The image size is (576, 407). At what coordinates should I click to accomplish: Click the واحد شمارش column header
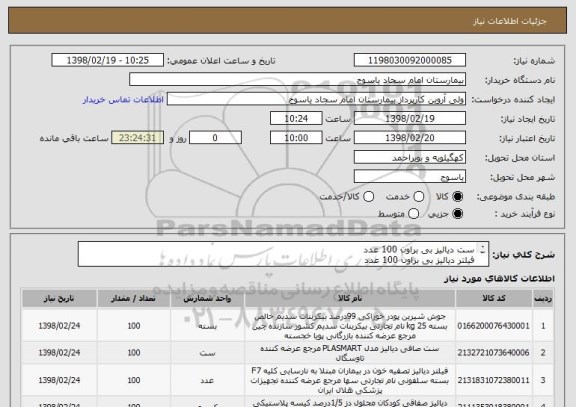click(207, 299)
